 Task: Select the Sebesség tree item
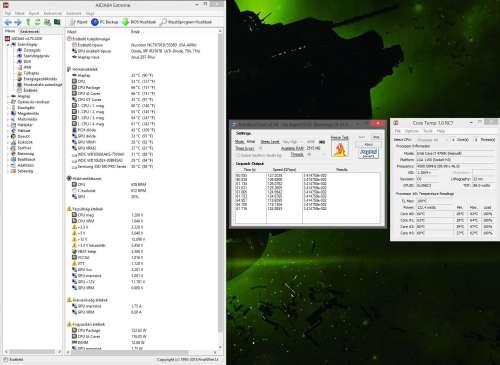click(x=25, y=171)
